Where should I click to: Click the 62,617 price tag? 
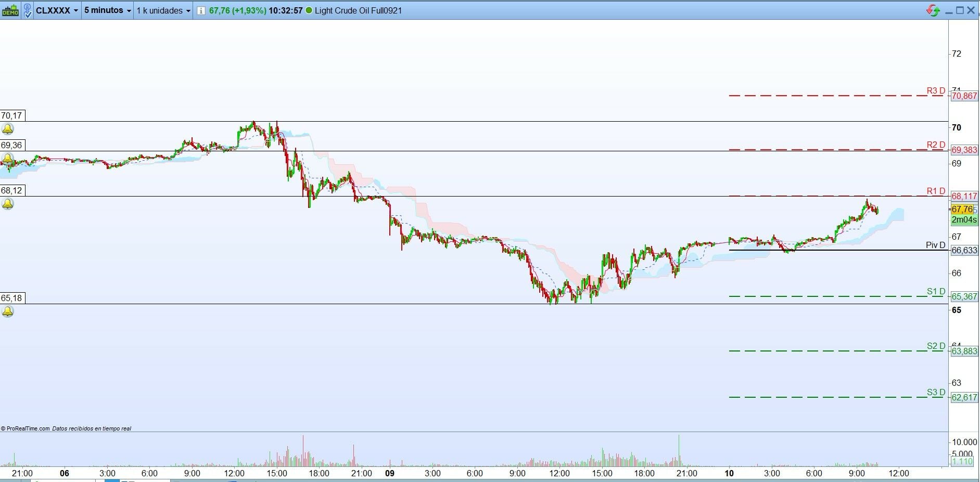coord(964,397)
